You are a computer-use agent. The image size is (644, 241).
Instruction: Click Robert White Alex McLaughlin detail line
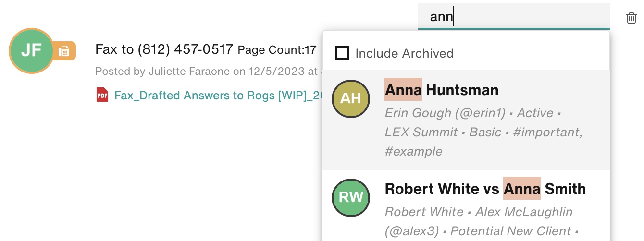tap(479, 212)
